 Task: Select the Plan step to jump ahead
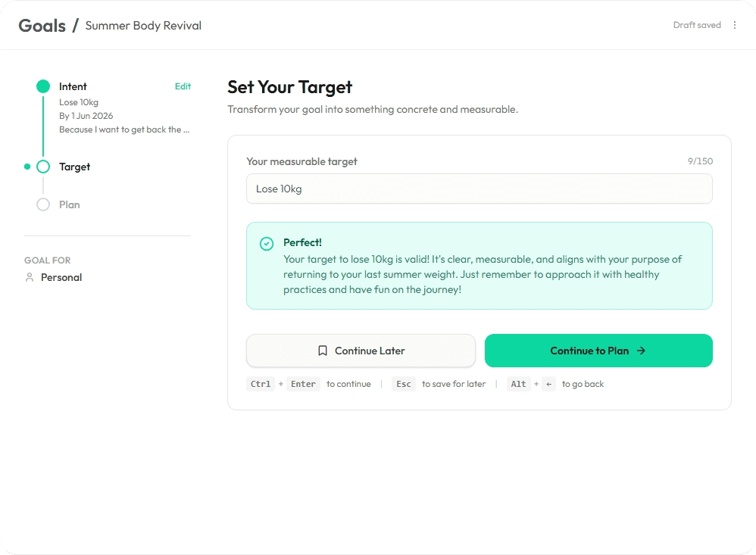[x=69, y=204]
